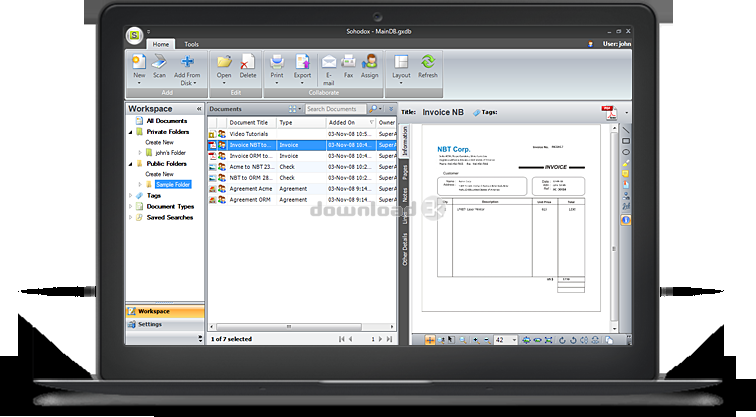
Task: Click the fit full page icon
Action: 548,340
